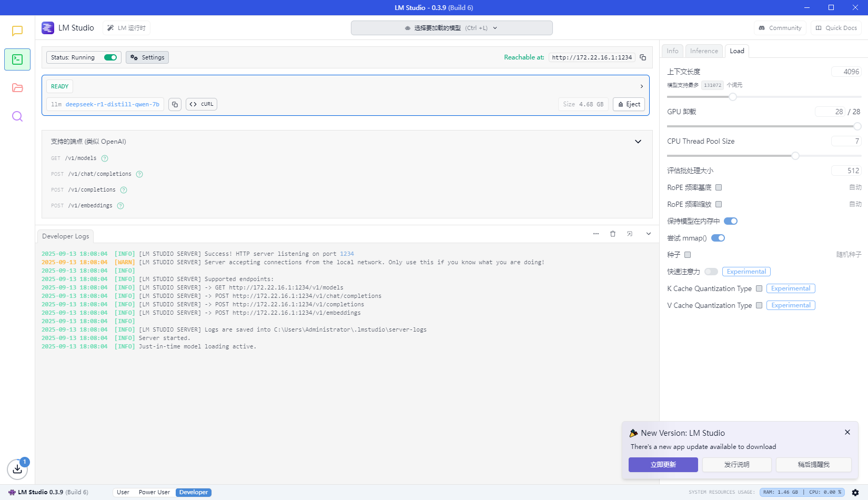Image resolution: width=868 pixels, height=500 pixels.
Task: Open the developer logs more options menu
Action: pos(596,234)
